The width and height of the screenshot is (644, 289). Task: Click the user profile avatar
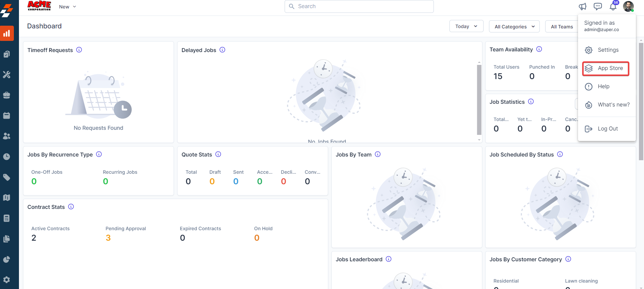pos(628,6)
